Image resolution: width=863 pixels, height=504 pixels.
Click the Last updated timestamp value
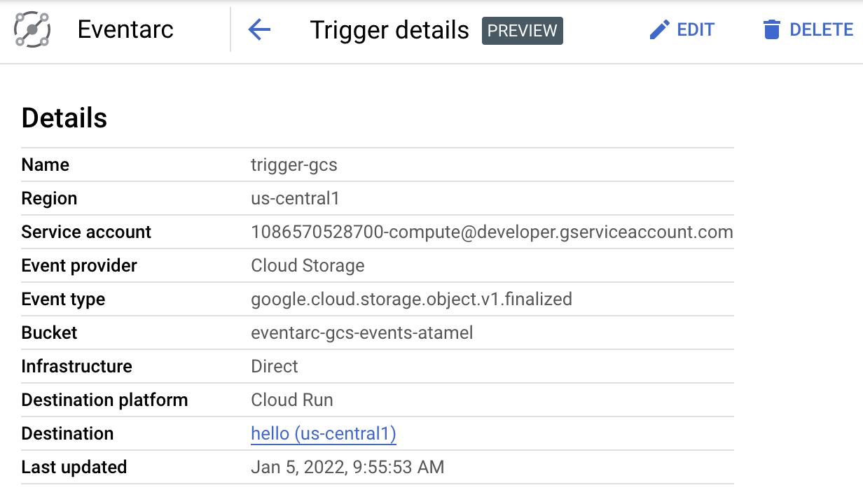pos(347,468)
